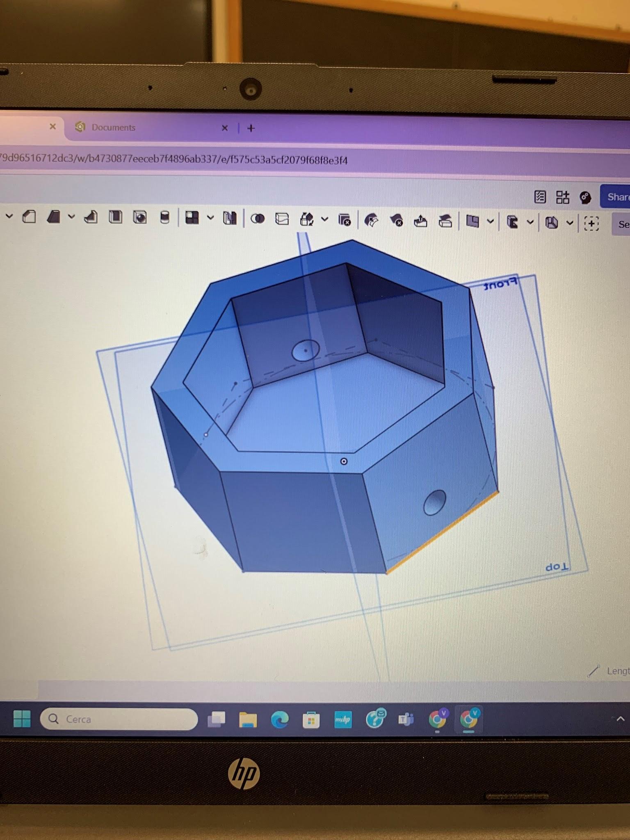
Task: Open the Windows Start menu
Action: click(22, 719)
